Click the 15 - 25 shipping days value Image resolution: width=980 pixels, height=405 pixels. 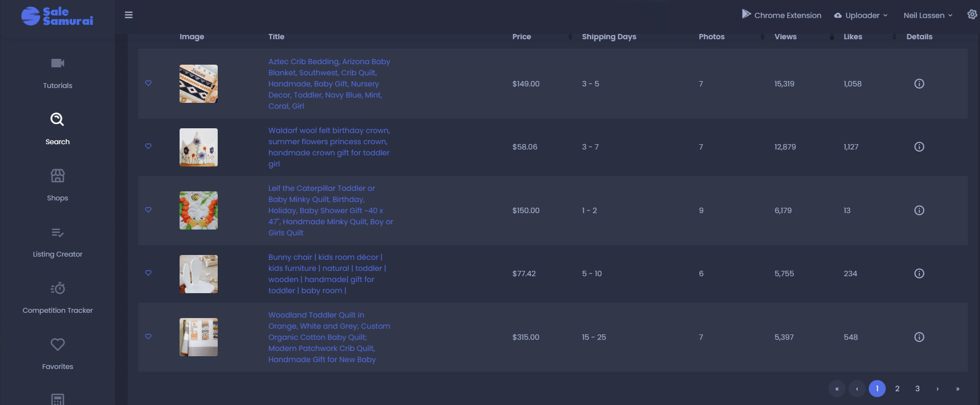click(594, 337)
